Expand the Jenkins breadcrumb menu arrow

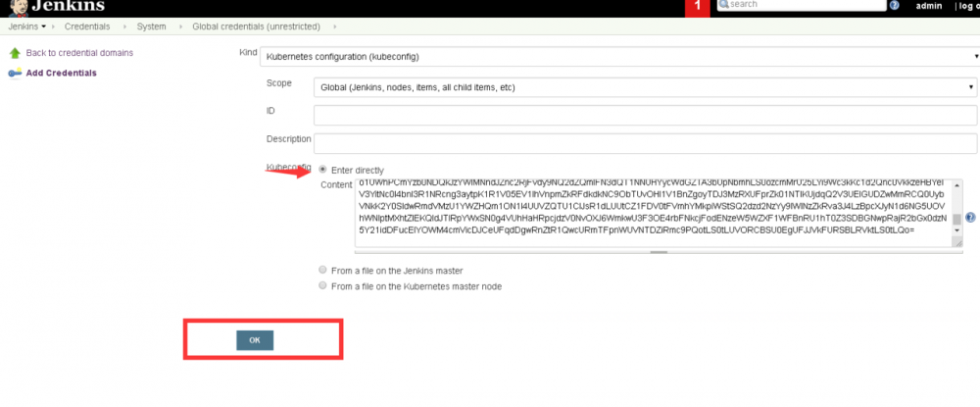pyautogui.click(x=44, y=26)
